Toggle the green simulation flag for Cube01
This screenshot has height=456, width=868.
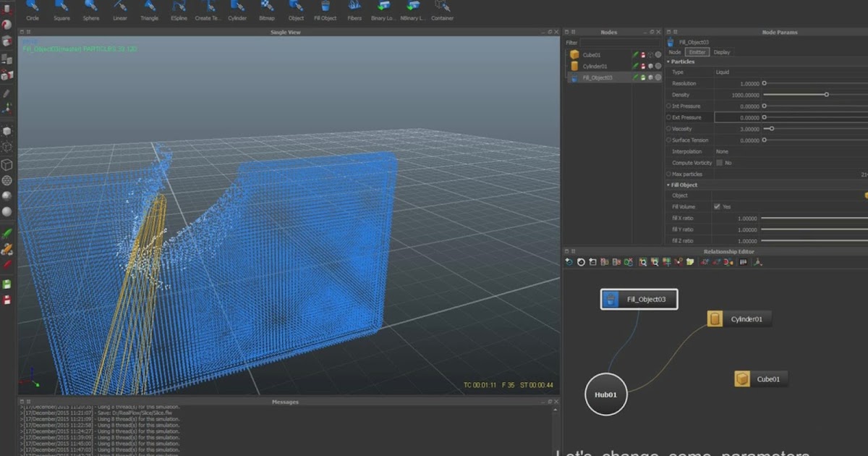635,54
